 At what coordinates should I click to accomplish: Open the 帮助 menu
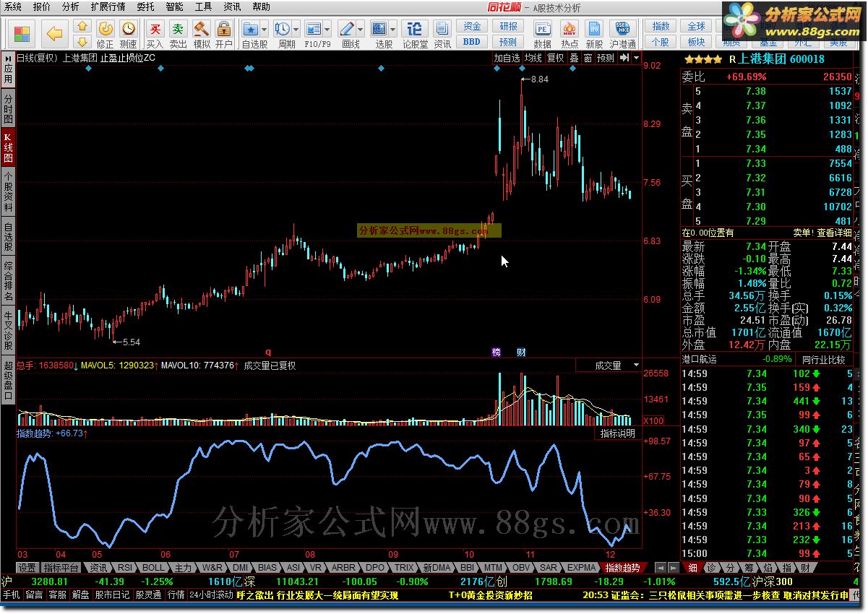pyautogui.click(x=261, y=7)
